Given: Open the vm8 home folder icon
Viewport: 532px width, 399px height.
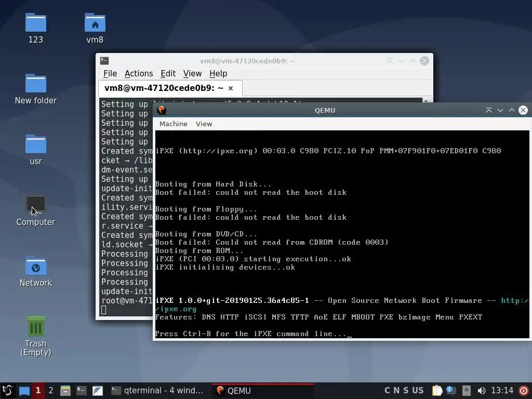Looking at the screenshot, I should pos(95,28).
